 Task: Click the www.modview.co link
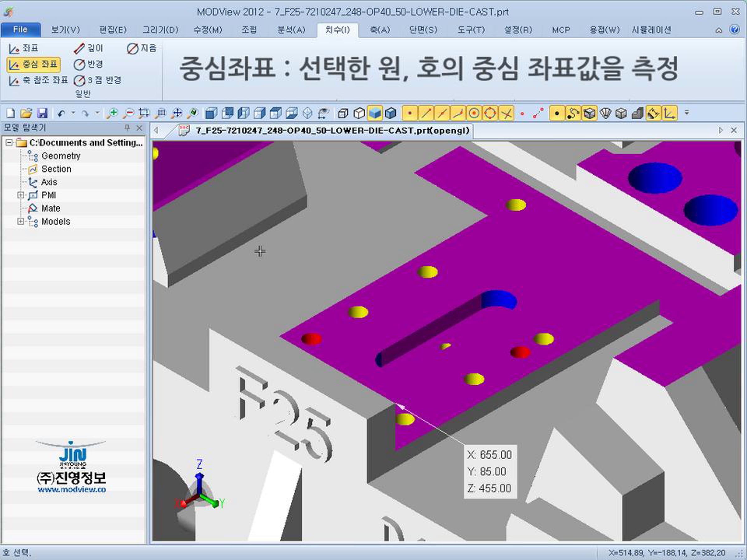72,489
